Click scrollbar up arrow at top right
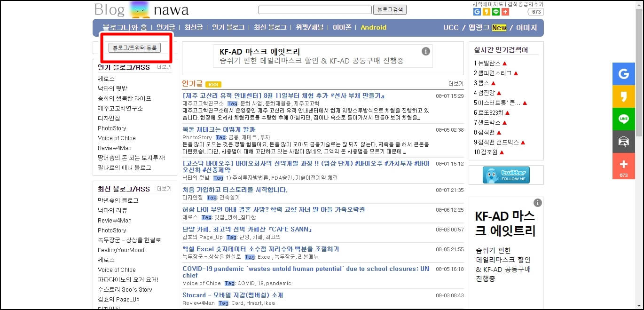 coord(639,4)
